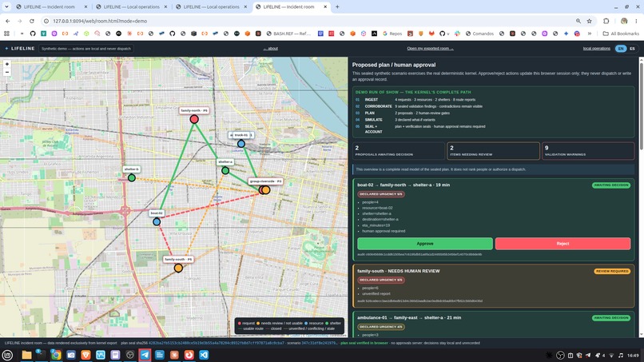Switch language to ES
Image resolution: width=644 pixels, height=362 pixels.
[x=632, y=49]
